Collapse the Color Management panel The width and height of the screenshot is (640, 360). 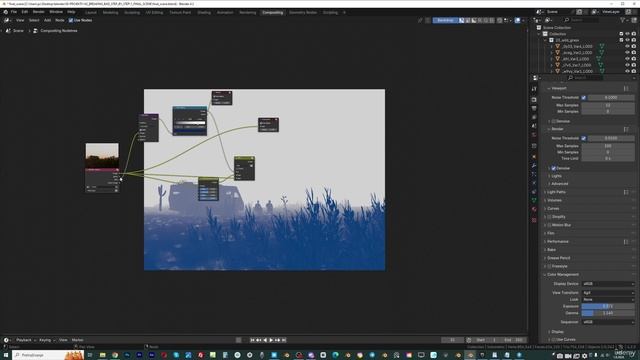point(563,275)
